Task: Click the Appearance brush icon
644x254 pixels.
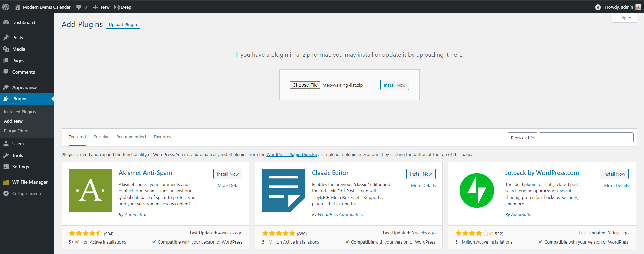Action: tap(6, 87)
